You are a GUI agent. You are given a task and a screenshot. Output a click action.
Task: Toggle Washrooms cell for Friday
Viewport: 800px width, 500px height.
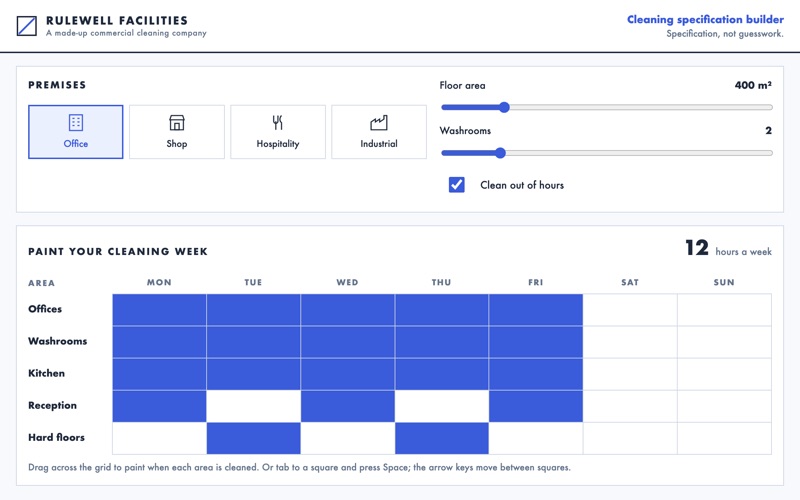(x=536, y=342)
